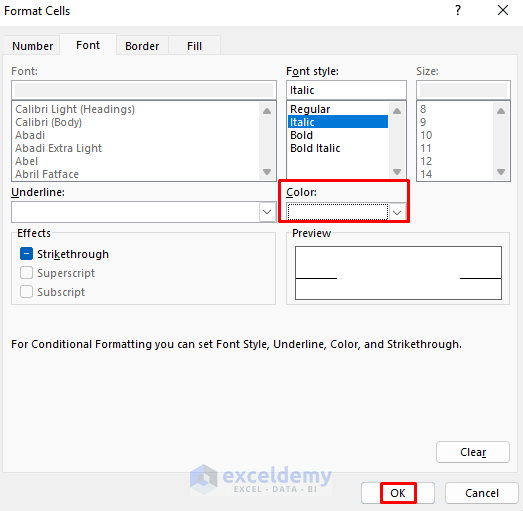The width and height of the screenshot is (523, 511).
Task: Close the Format Cells dialog
Action: pyautogui.click(x=503, y=11)
